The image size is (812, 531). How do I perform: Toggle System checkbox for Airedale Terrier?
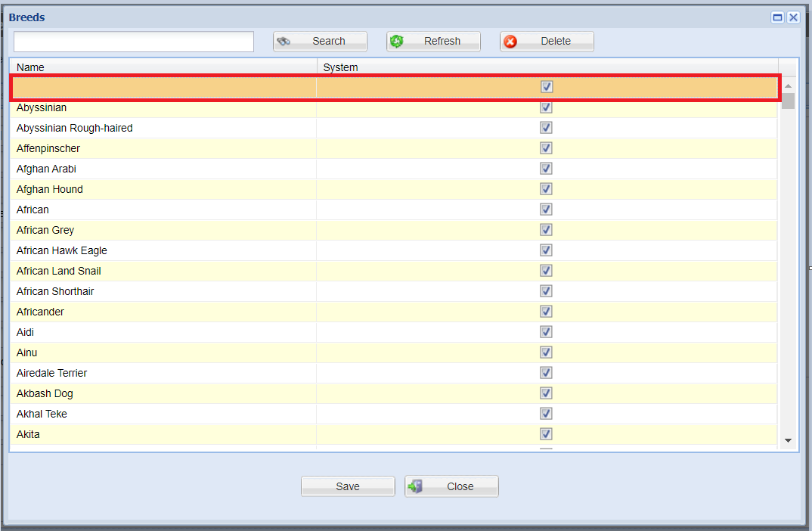click(x=546, y=372)
